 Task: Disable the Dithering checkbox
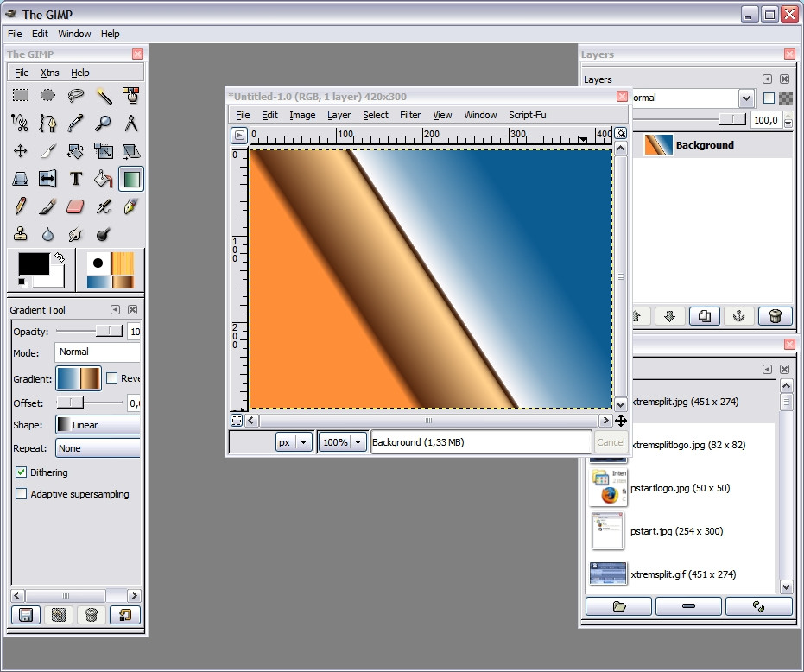22,472
